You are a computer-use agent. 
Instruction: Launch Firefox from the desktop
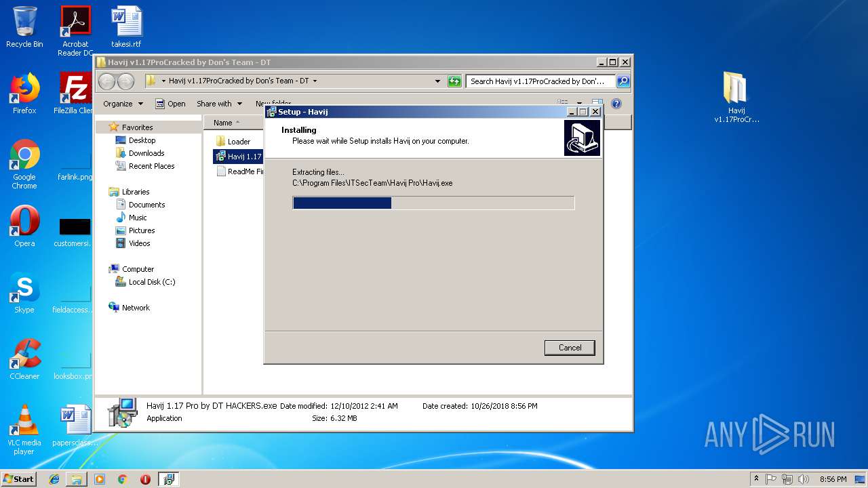tap(24, 94)
